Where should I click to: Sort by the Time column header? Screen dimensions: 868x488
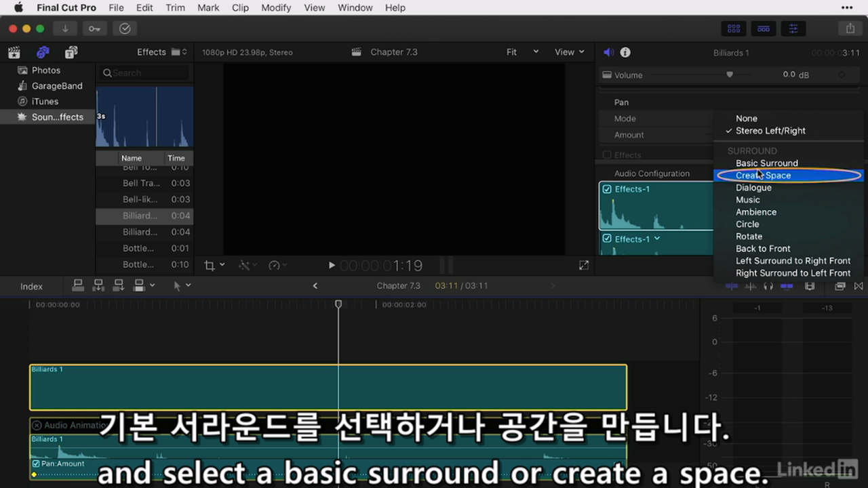(176, 158)
